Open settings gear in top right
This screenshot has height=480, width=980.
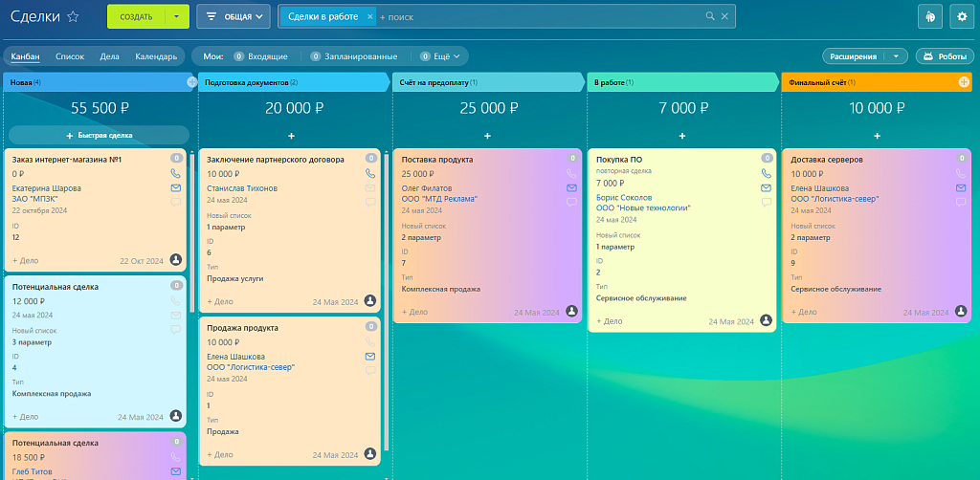click(962, 16)
